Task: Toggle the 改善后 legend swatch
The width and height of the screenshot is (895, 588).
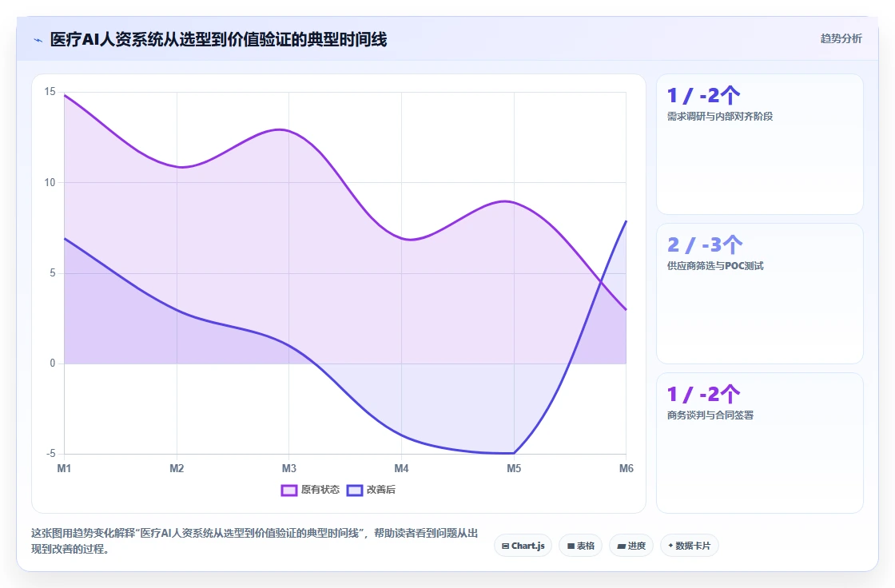Action: 355,490
